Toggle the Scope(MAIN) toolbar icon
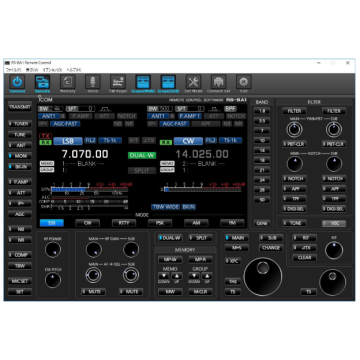 click(x=143, y=82)
